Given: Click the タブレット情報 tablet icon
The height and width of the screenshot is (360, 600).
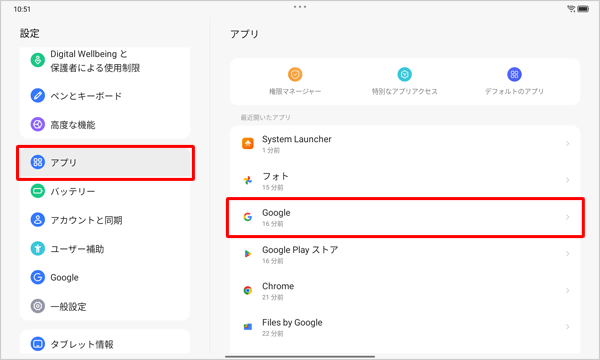Looking at the screenshot, I should pyautogui.click(x=38, y=344).
